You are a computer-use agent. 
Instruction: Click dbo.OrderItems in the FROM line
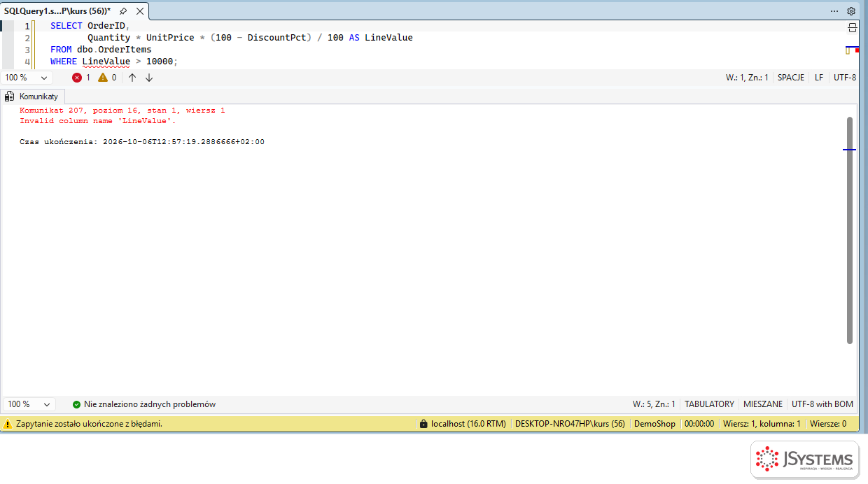coord(114,50)
